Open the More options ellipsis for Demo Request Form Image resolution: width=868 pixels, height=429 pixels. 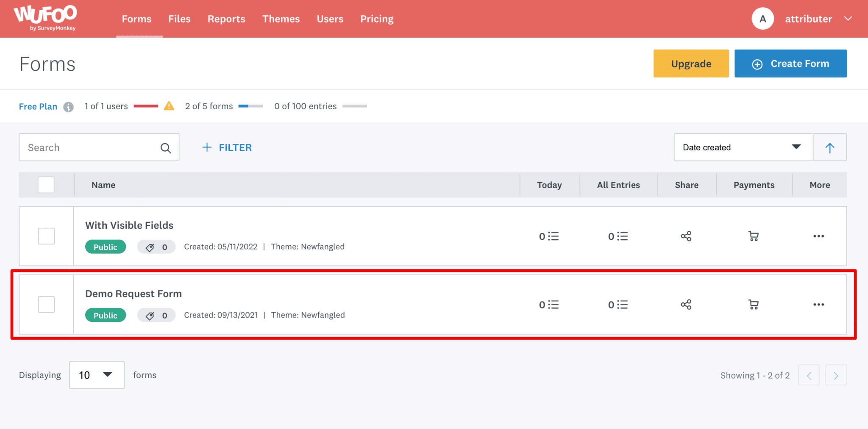(819, 304)
